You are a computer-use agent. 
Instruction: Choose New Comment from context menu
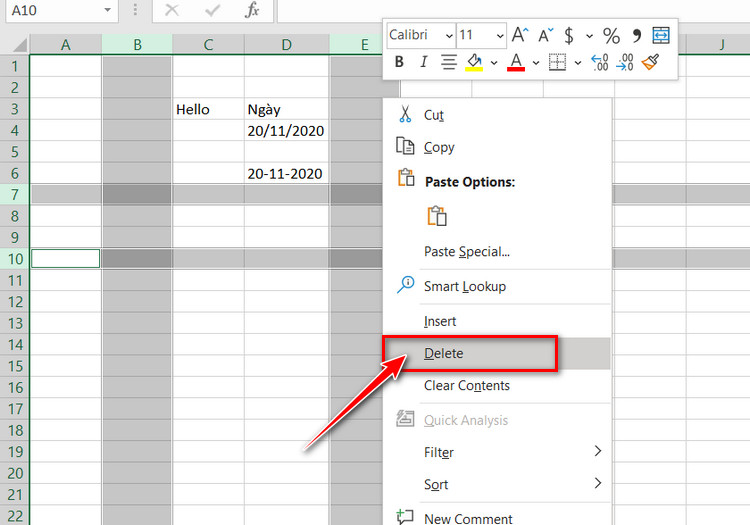coord(497,516)
